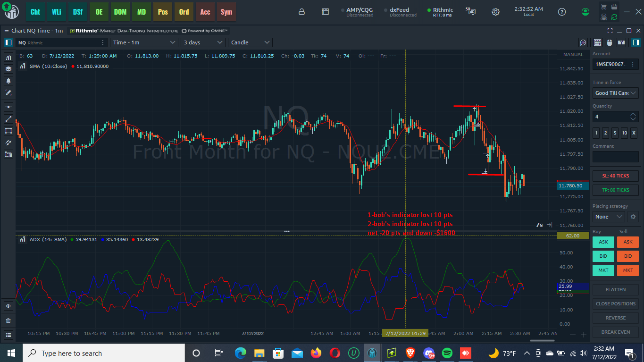Open the Pos positions tab

pyautogui.click(x=163, y=12)
